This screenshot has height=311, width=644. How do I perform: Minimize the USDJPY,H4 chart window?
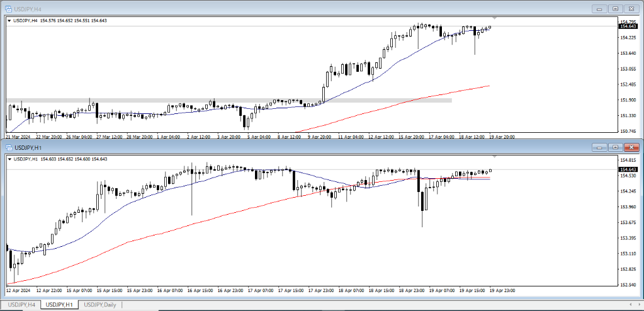[599, 9]
